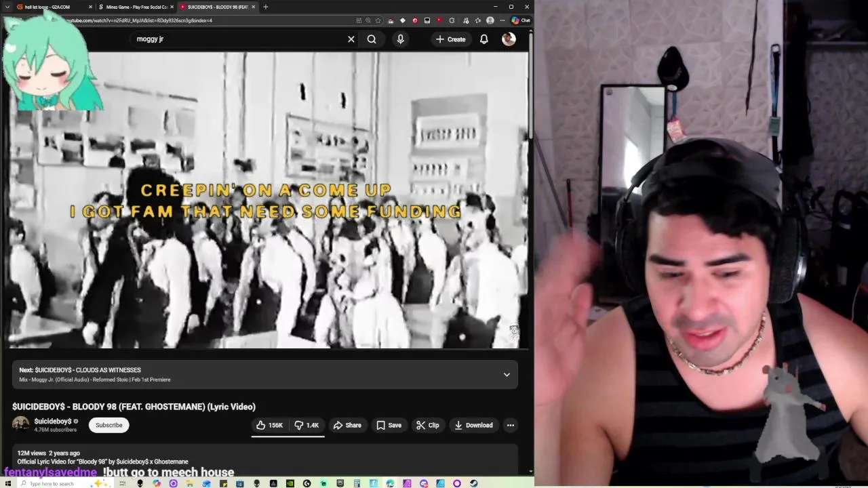Save the video to a playlist
868x488 pixels.
(389, 425)
